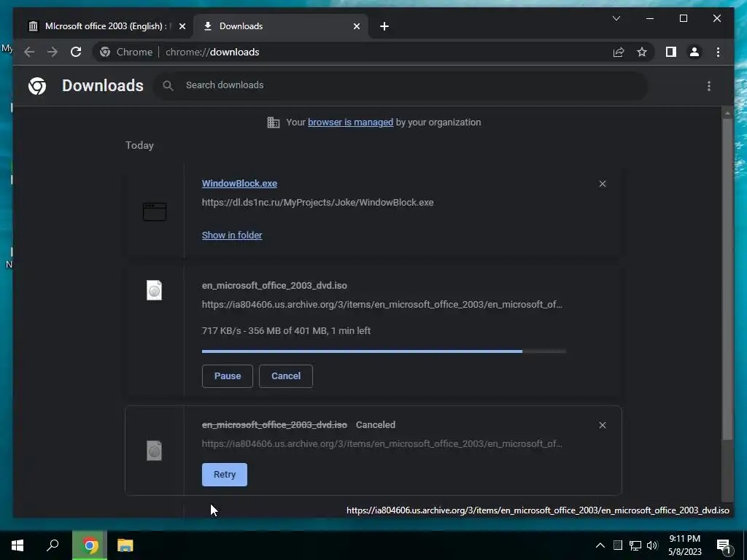Go back with the browser back arrow
This screenshot has height=560, width=747.
coord(29,52)
